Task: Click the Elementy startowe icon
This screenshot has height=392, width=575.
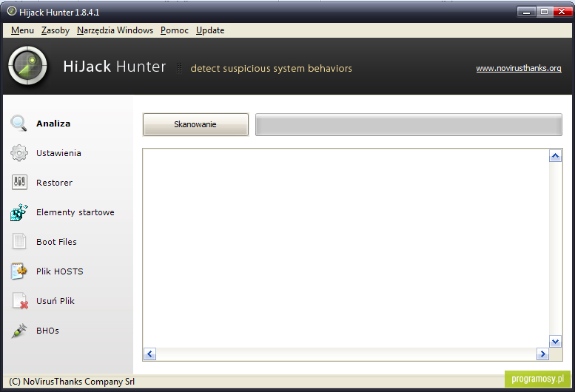Action: (19, 212)
